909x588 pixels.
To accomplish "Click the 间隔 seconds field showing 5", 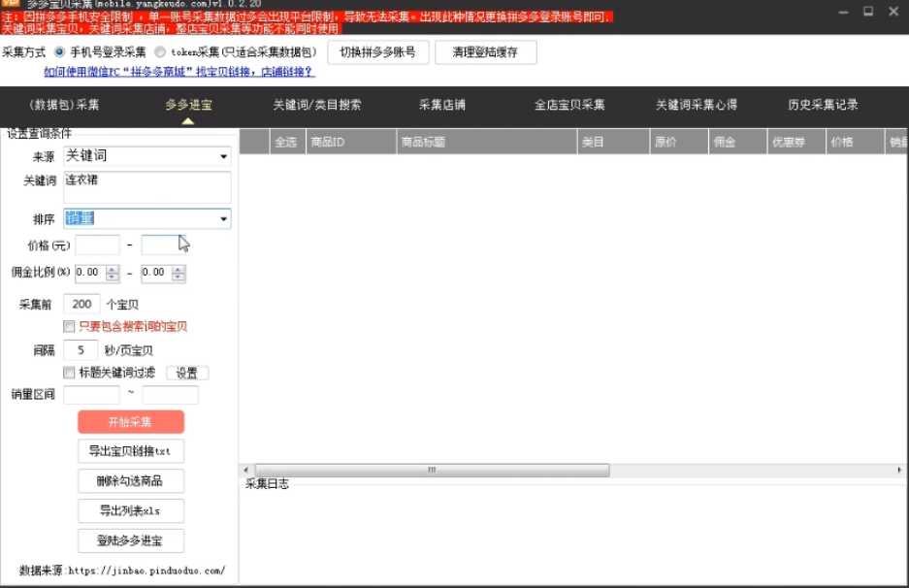I will 81,350.
